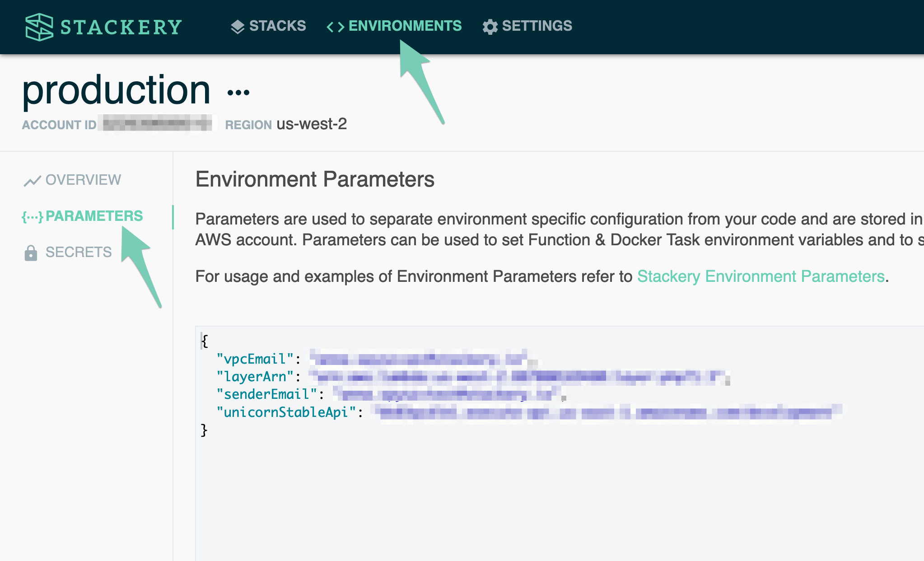
Task: Go to the Environments nav item
Action: click(405, 26)
